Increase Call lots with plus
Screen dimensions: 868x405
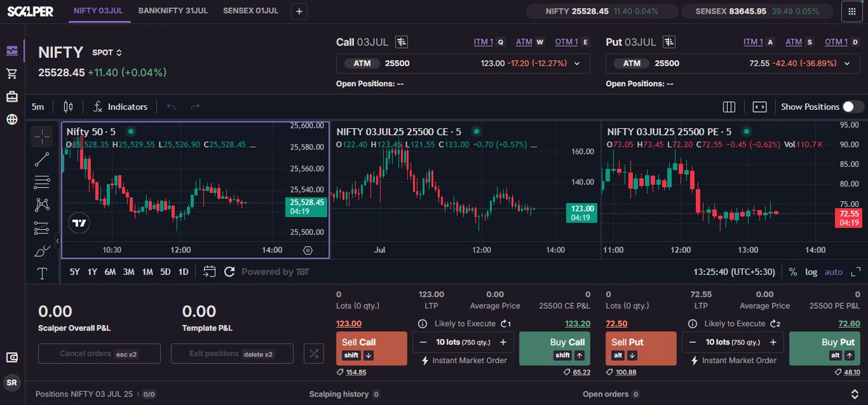(503, 342)
